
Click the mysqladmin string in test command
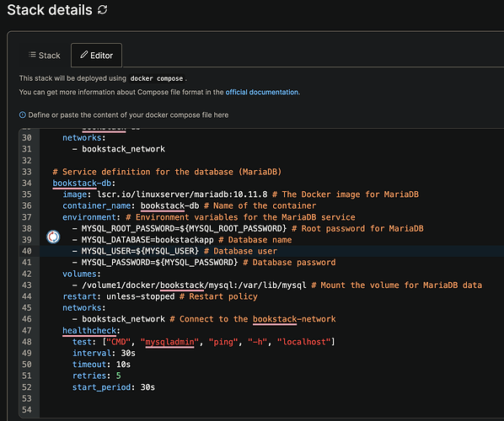(x=169, y=342)
